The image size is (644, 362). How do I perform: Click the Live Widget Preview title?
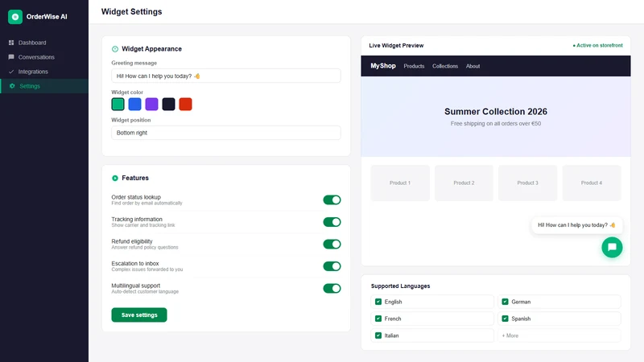pos(396,46)
